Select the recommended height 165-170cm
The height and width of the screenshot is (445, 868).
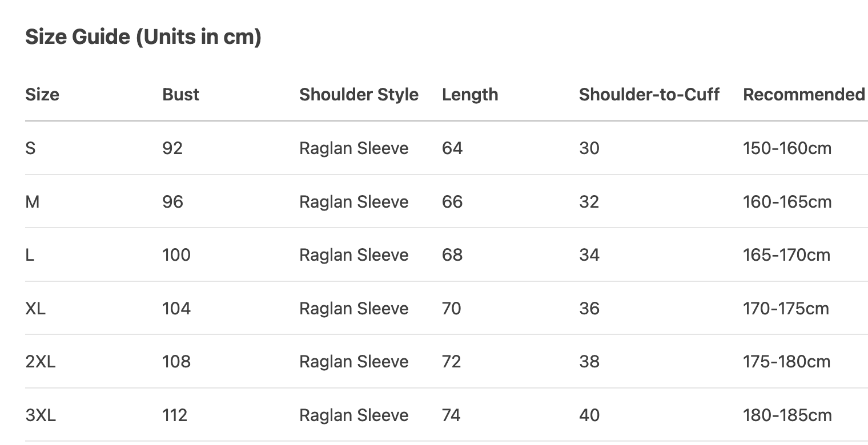tap(786, 254)
